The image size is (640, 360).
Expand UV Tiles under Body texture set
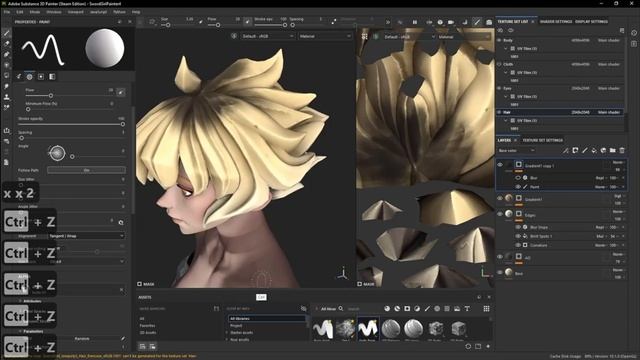tap(506, 49)
